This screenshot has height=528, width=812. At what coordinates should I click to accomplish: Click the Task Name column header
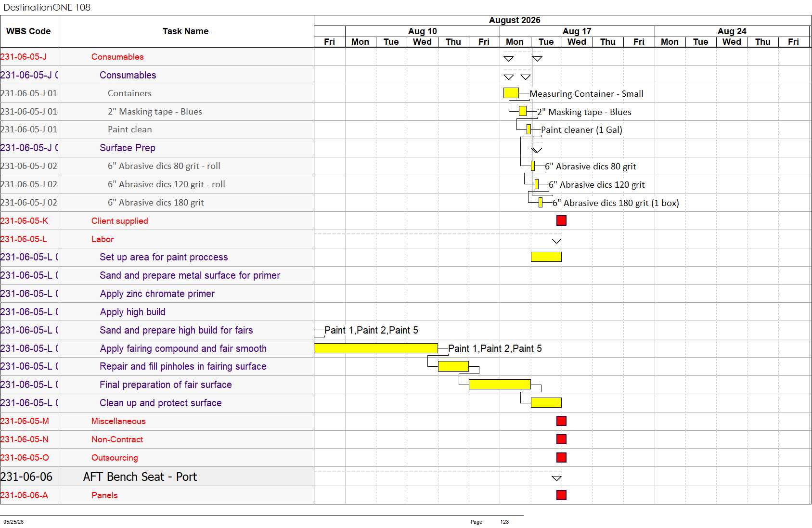tap(186, 31)
